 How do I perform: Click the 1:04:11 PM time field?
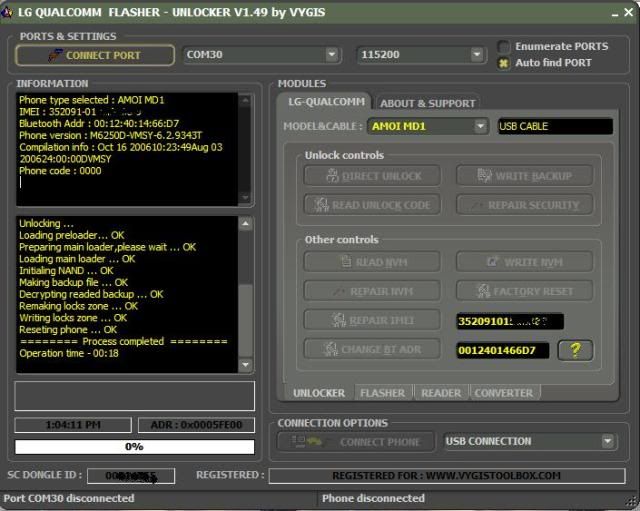73,425
